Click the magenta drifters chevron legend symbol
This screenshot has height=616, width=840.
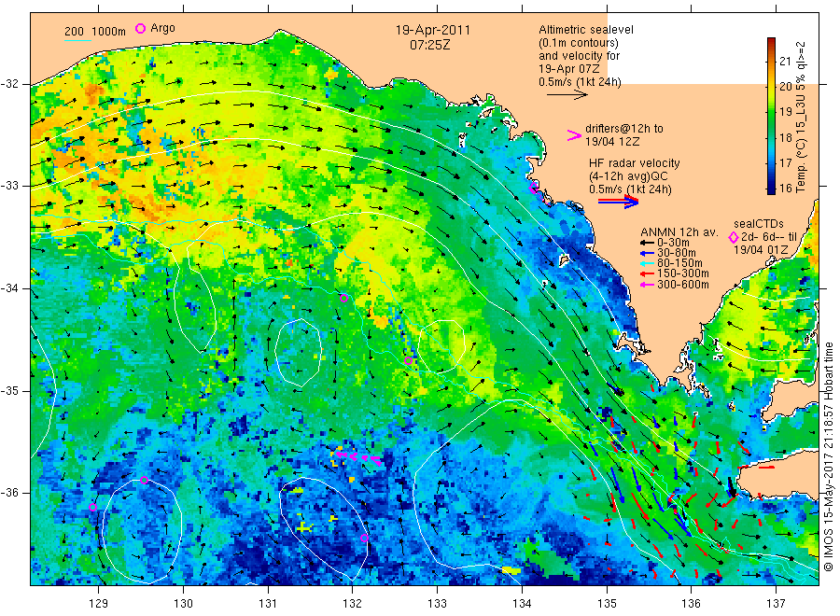click(574, 136)
